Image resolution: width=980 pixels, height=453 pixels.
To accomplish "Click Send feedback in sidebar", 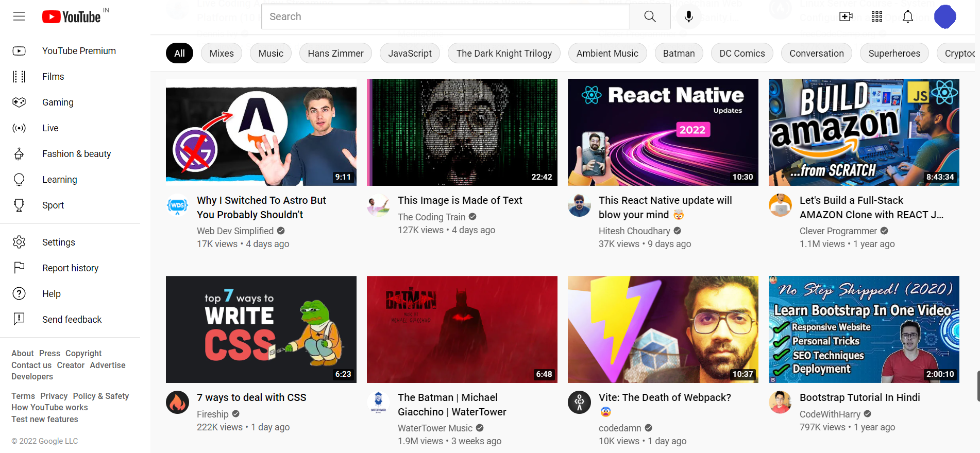I will tap(72, 320).
